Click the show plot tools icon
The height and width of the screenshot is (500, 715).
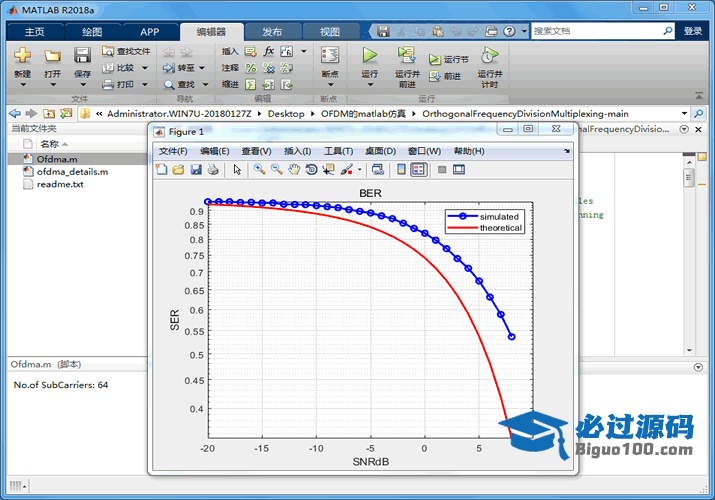coord(459,170)
